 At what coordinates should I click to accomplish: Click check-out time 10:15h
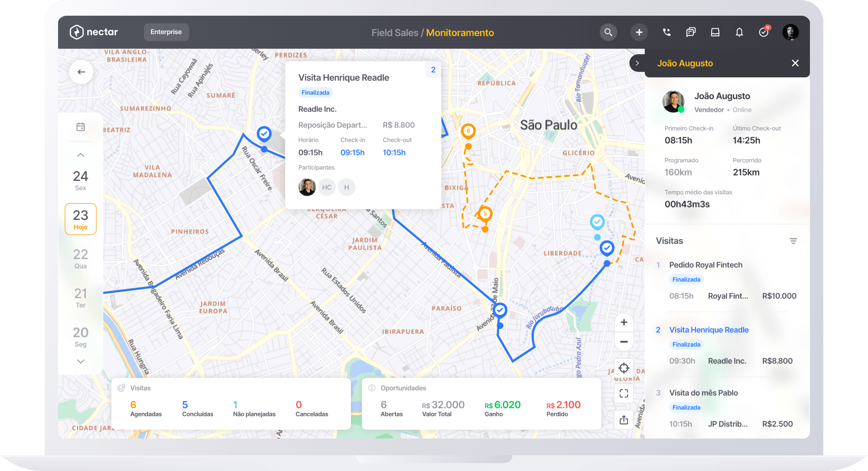click(x=394, y=152)
